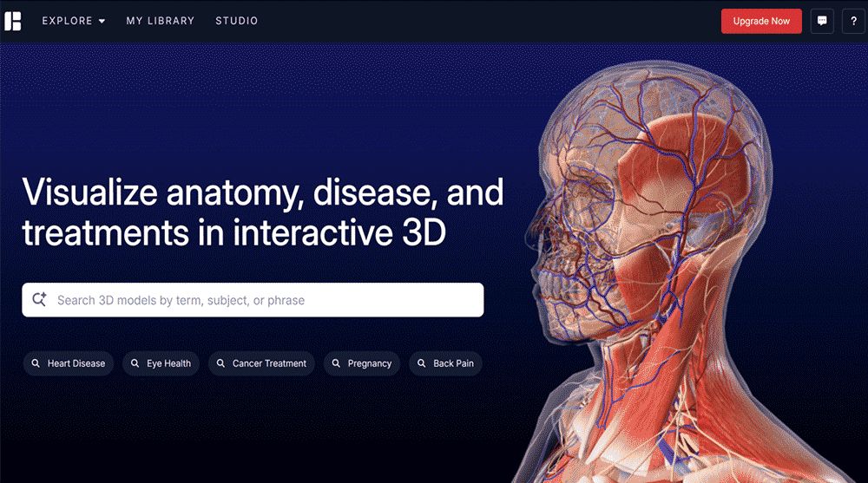Go to My Library

pos(161,21)
